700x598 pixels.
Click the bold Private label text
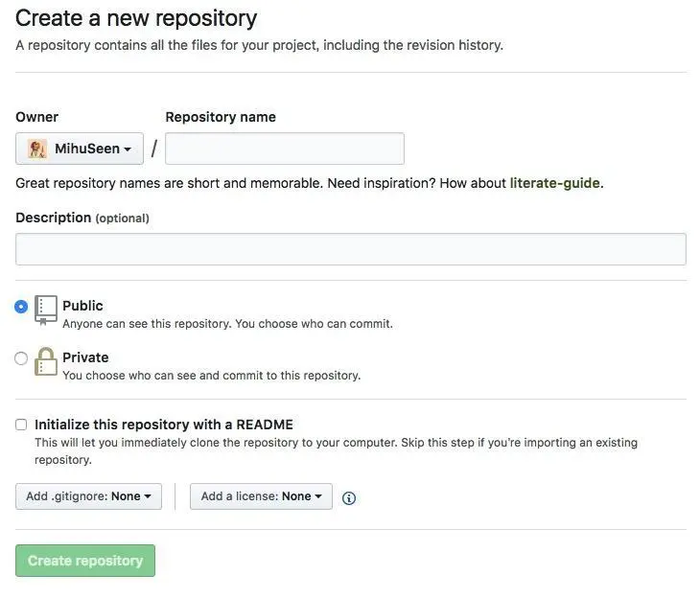(x=85, y=357)
